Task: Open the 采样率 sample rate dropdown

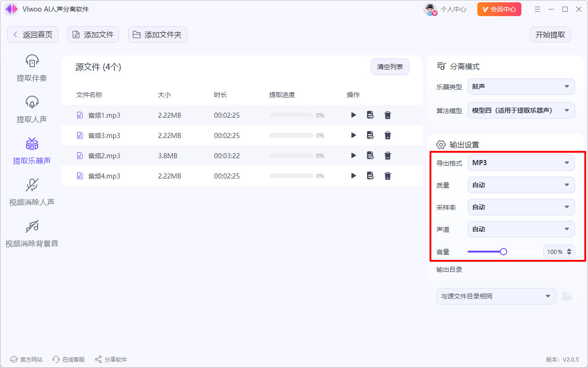Action: (x=521, y=207)
